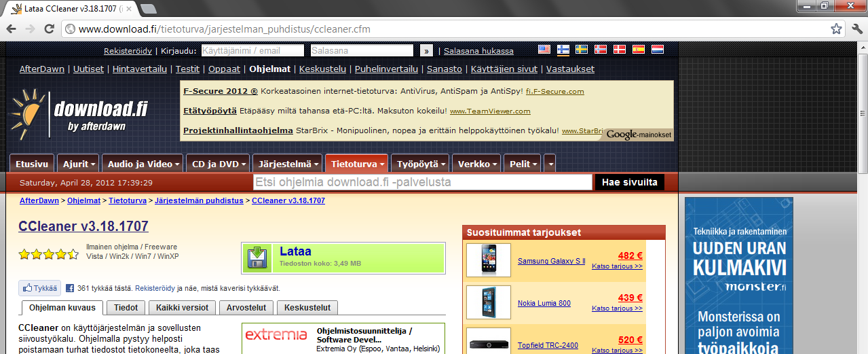This screenshot has width=868, height=354.
Task: Click the Rekisteröidy link at top
Action: (128, 51)
